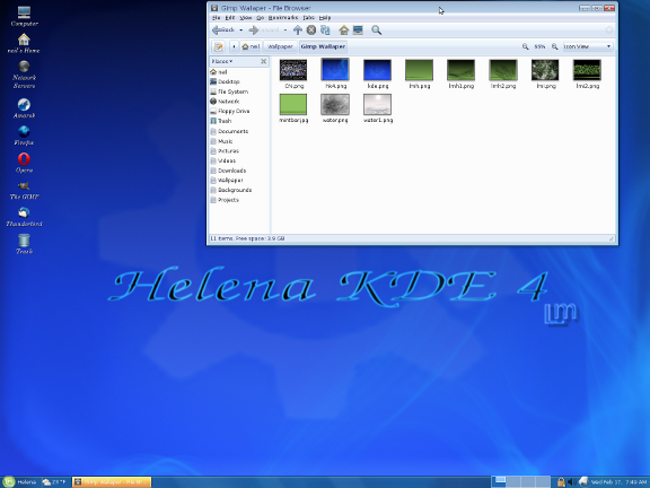Select File System in Places sidebar
Image resolution: width=650 pixels, height=488 pixels.
pos(239,92)
